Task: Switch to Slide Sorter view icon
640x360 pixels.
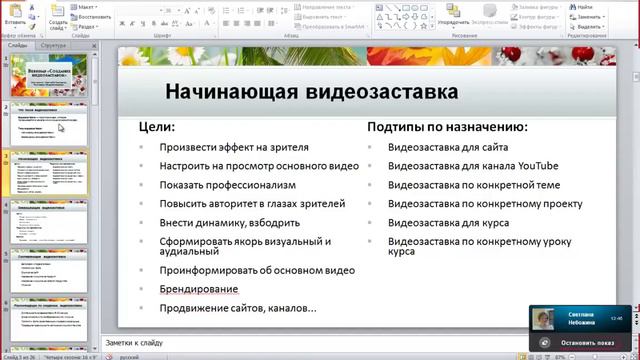Action: (531, 357)
